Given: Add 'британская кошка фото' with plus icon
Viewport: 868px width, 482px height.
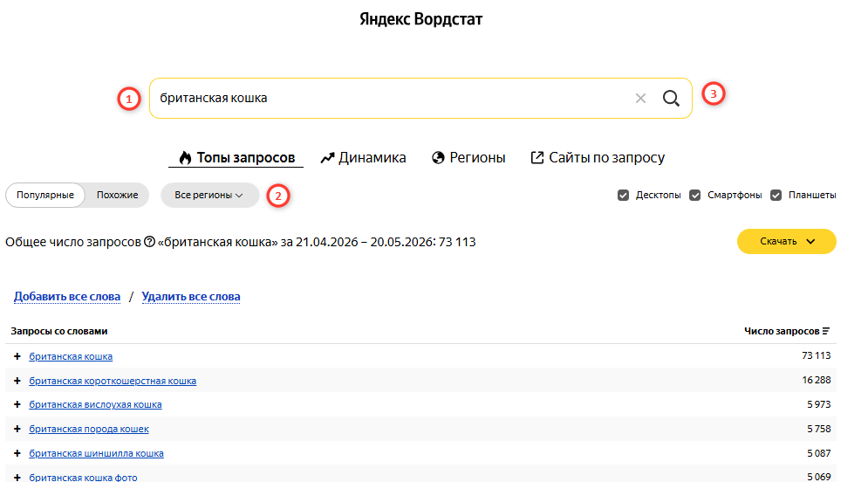Looking at the screenshot, I should (x=17, y=477).
